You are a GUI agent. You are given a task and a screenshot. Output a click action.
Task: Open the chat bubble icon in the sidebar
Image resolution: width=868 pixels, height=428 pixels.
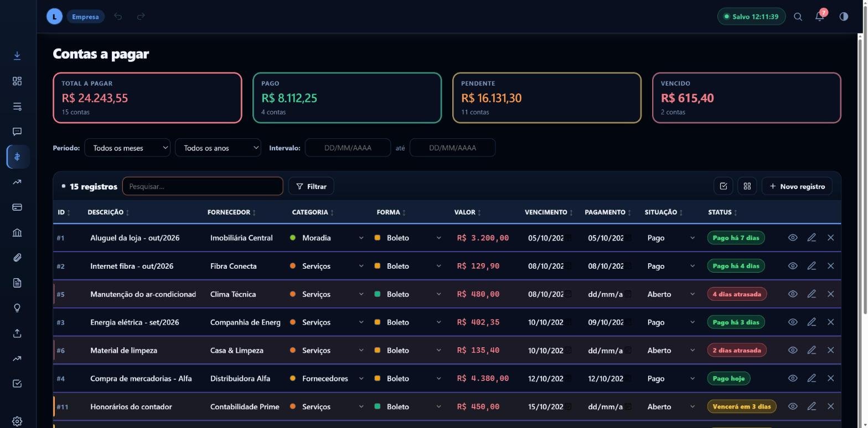17,132
